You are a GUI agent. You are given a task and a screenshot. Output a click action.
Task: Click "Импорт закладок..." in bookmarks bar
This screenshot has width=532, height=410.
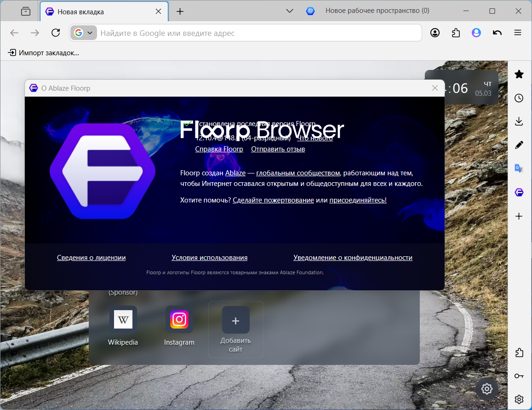click(x=43, y=52)
